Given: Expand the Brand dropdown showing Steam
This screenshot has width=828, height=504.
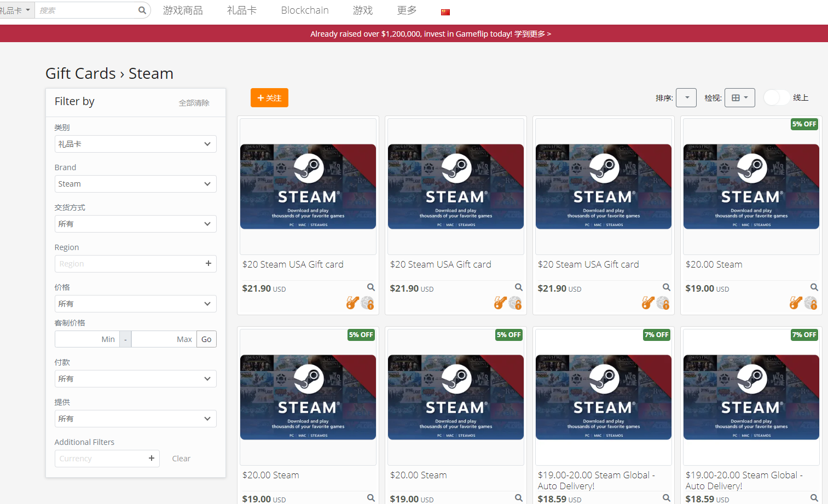Looking at the screenshot, I should point(135,184).
